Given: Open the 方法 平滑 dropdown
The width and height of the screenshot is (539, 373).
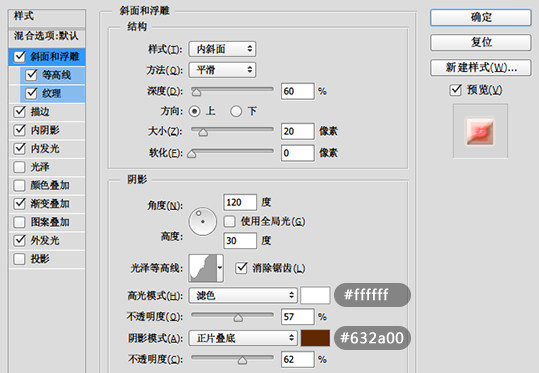Looking at the screenshot, I should pos(222,70).
